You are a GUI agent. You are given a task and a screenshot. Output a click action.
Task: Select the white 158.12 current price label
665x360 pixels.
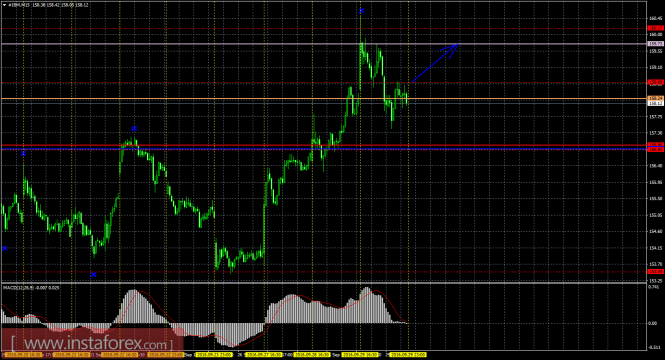[x=656, y=103]
